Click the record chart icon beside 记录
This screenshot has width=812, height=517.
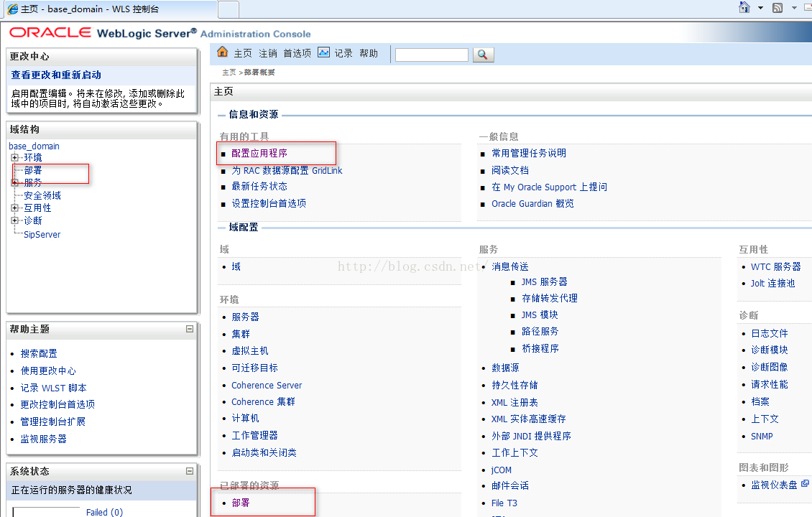coord(323,52)
